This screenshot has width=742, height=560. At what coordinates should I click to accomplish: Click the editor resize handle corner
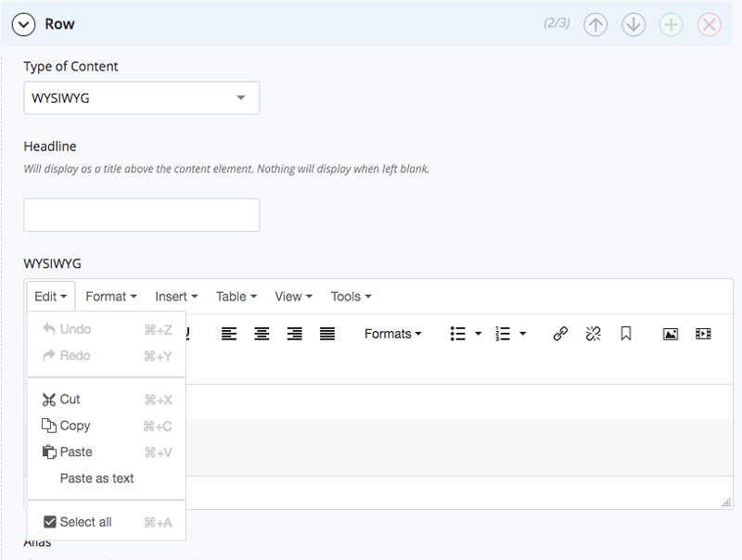pyautogui.click(x=726, y=503)
